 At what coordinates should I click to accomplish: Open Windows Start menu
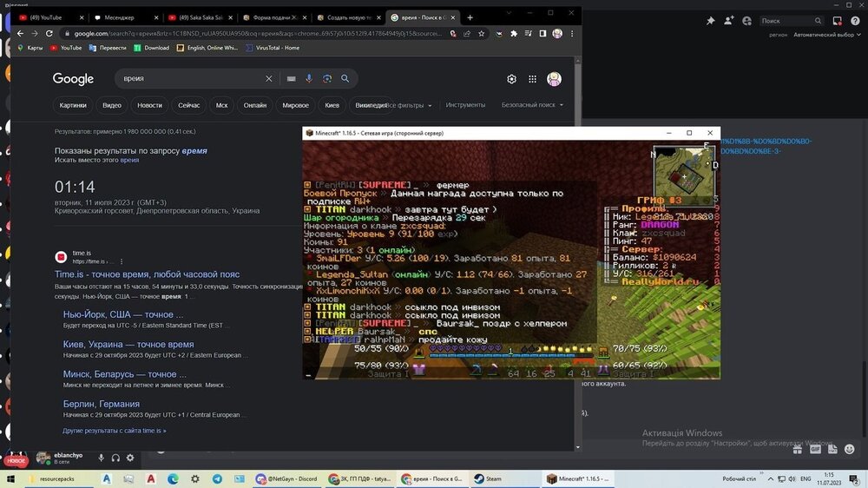pos(10,479)
